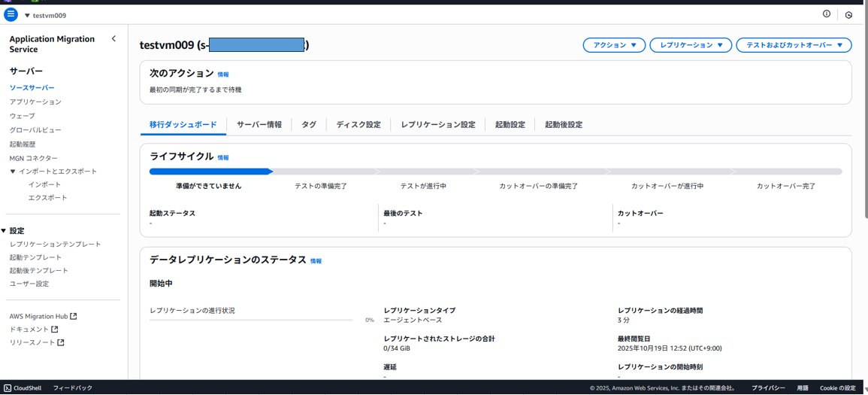Open the リリースノート link
Viewport: 868px width, 395px height.
(x=32, y=342)
